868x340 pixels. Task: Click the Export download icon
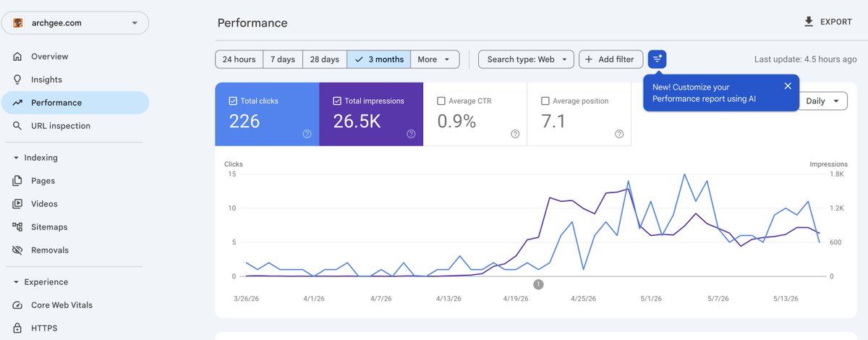809,22
